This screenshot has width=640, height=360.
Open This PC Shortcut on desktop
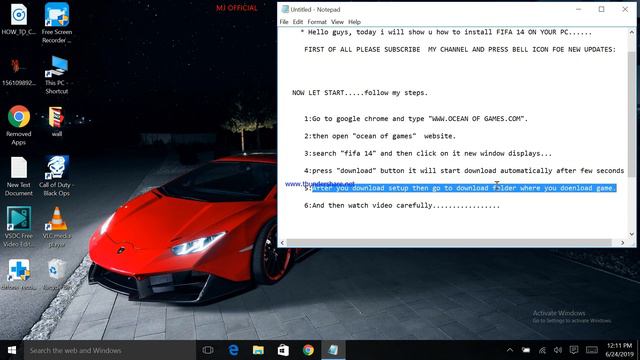coord(56,75)
